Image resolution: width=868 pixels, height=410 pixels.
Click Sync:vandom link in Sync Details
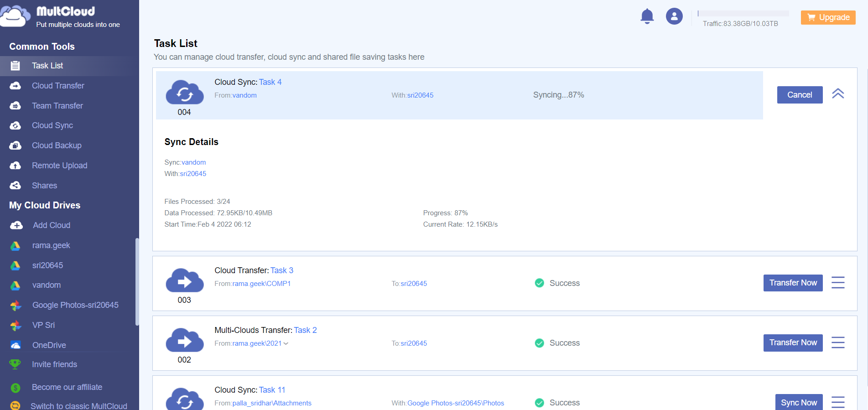[194, 162]
